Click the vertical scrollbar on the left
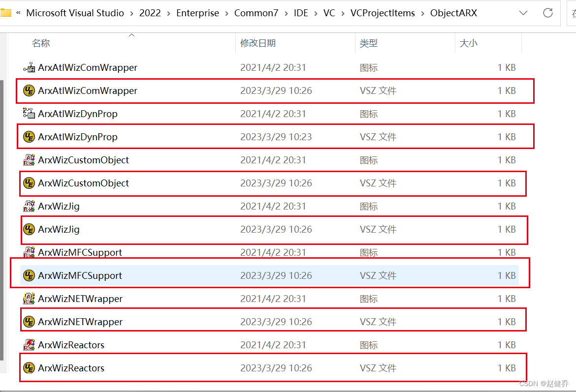Viewport: 576px width, 392px height. pyautogui.click(x=2, y=220)
